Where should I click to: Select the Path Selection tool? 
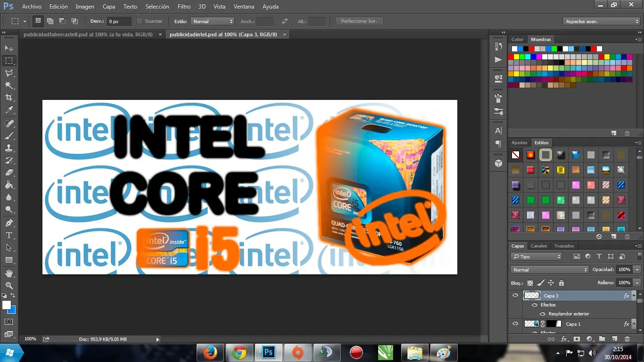point(9,247)
